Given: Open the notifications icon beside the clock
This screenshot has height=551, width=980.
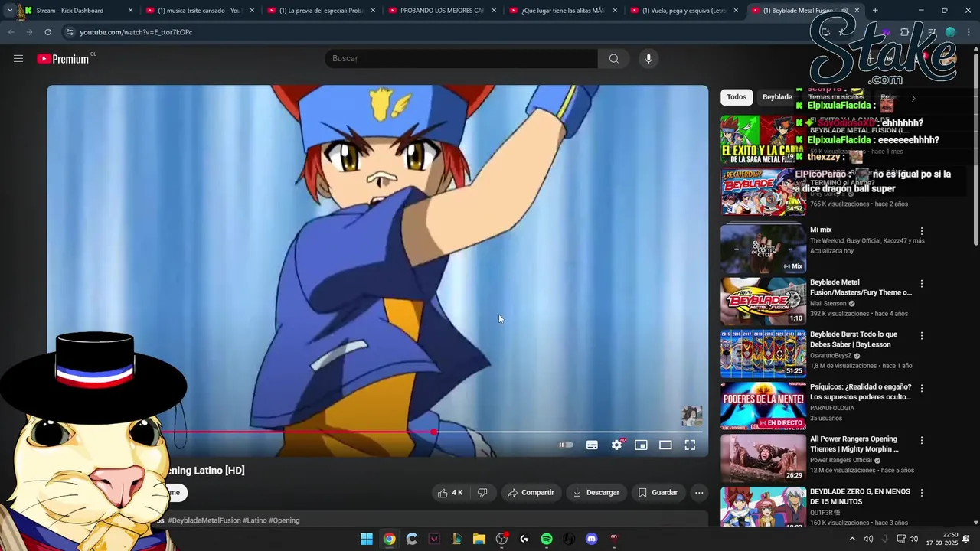Looking at the screenshot, I should coord(966,539).
